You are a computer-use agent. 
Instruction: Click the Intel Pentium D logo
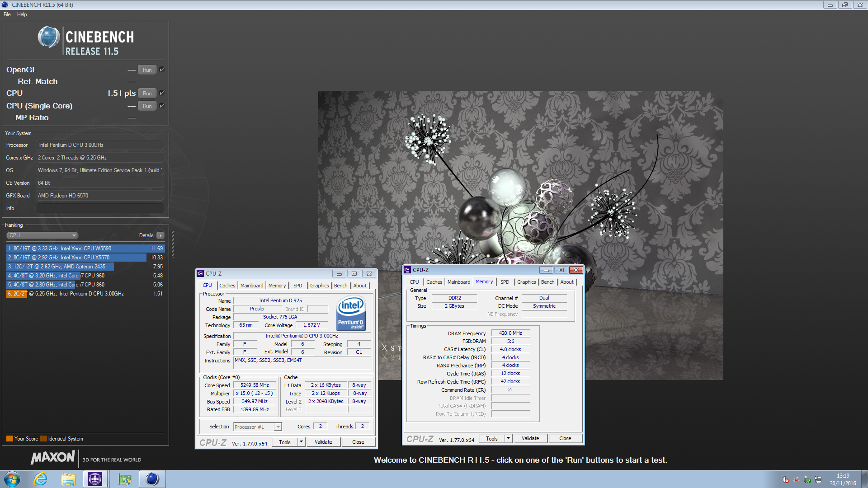(x=351, y=313)
